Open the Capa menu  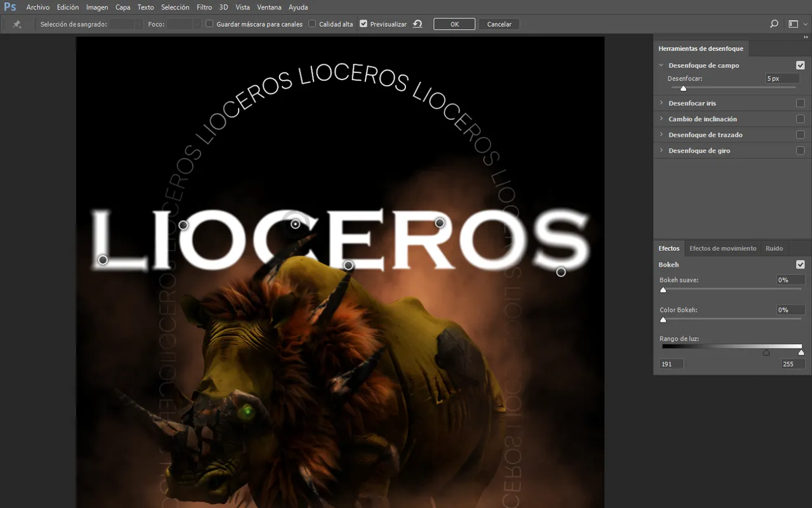coord(123,8)
